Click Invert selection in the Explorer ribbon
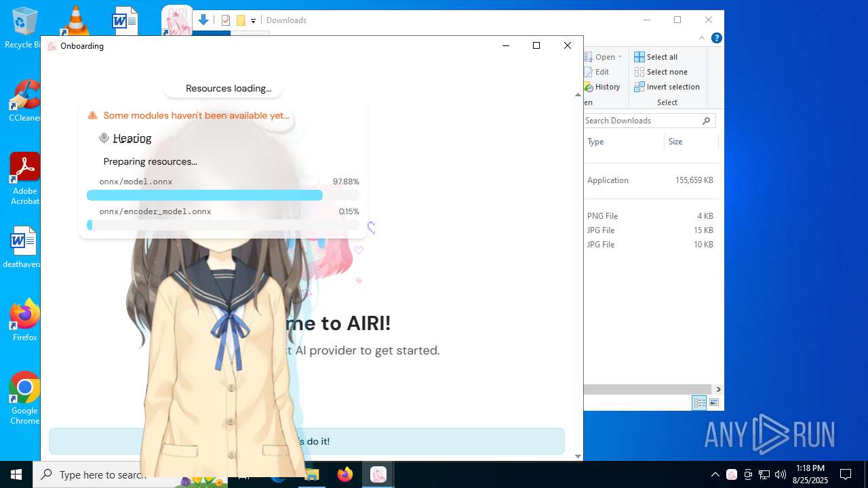The width and height of the screenshot is (868, 488). click(667, 87)
